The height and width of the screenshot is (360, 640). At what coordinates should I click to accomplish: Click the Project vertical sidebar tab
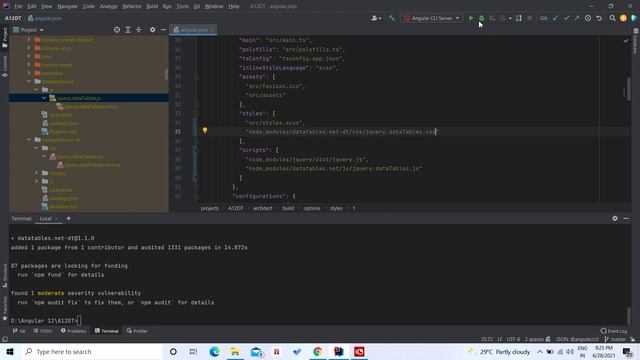click(4, 37)
